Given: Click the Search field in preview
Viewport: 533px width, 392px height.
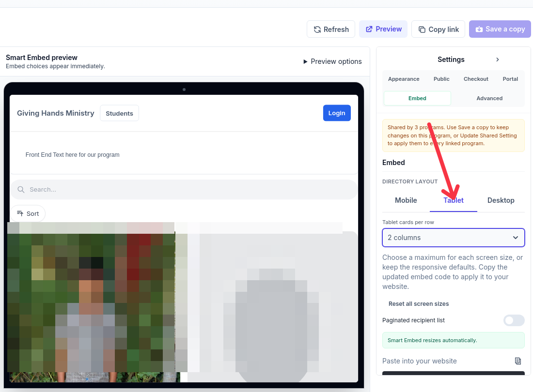Looking at the screenshot, I should coord(184,189).
